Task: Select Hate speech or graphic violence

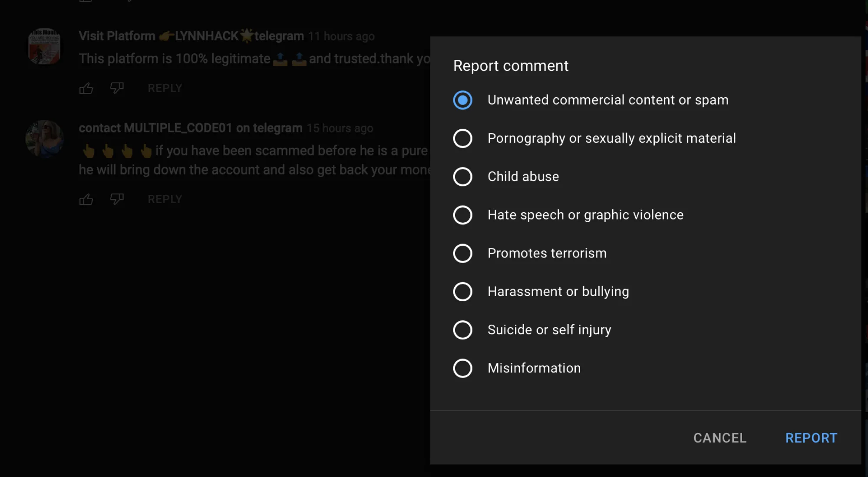Action: tap(462, 215)
